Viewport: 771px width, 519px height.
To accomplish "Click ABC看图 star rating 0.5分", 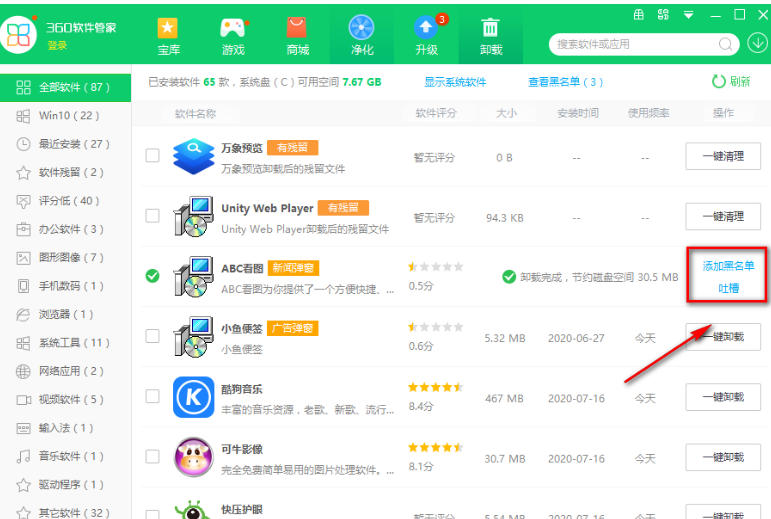I will pos(435,267).
